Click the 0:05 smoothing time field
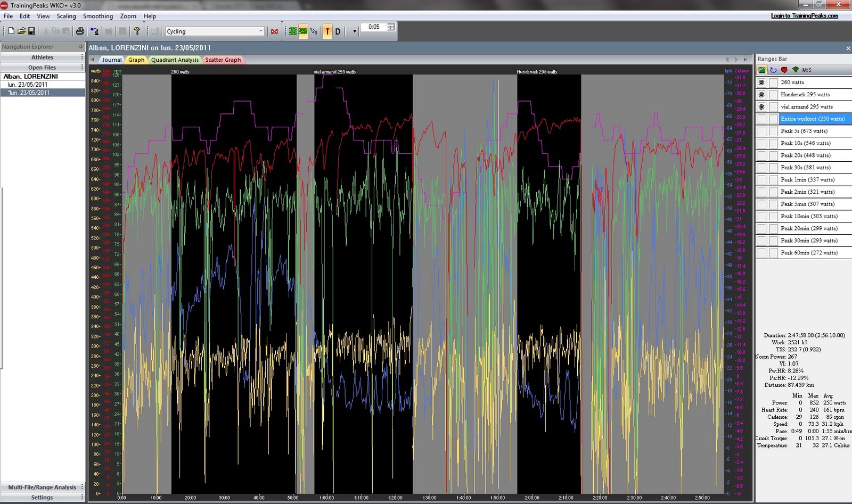The width and height of the screenshot is (852, 504). 374,27
